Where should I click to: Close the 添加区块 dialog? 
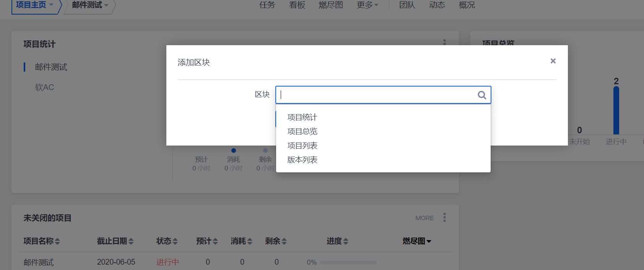click(553, 61)
